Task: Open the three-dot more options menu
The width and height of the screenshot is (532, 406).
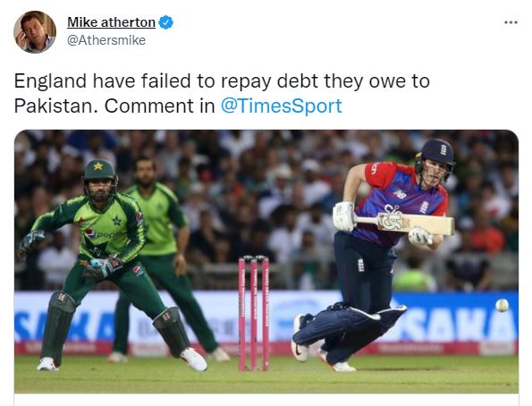Action: [511, 22]
